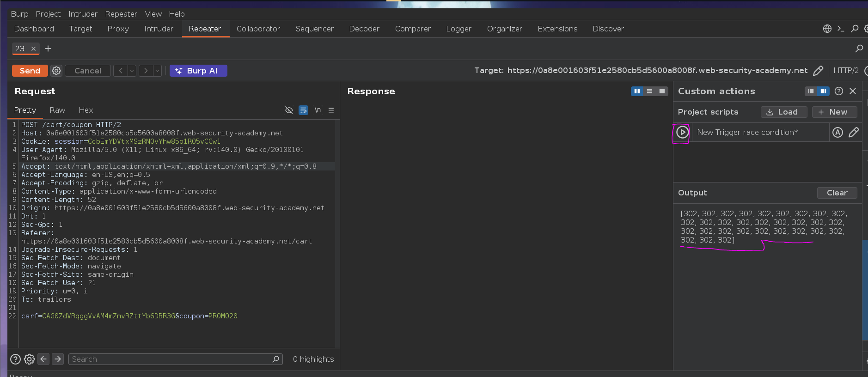Open the View menu

point(153,14)
